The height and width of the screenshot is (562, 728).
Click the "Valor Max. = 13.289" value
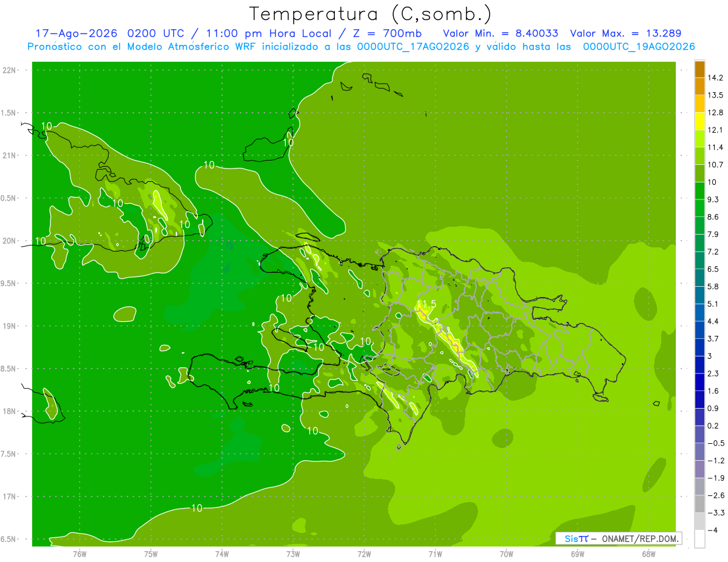point(625,33)
